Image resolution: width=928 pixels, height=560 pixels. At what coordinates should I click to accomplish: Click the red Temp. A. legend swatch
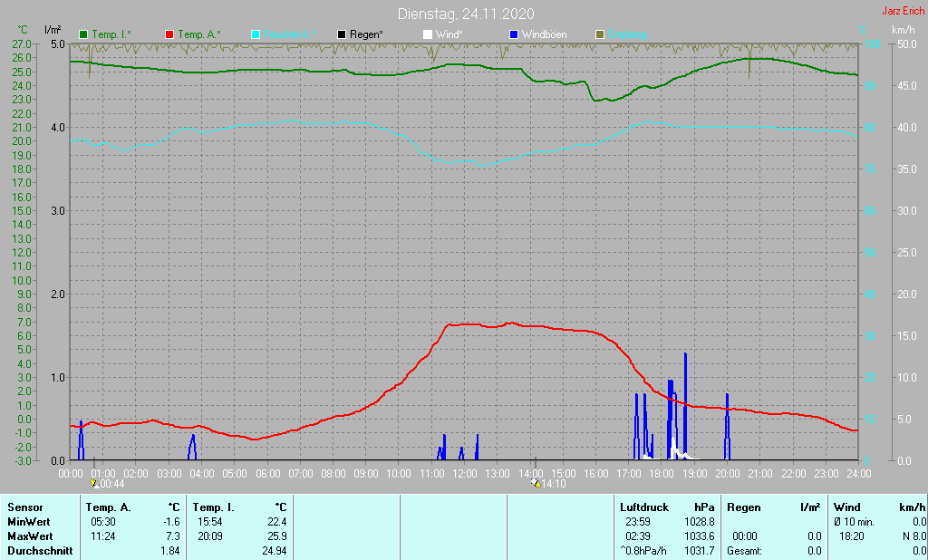[x=169, y=35]
